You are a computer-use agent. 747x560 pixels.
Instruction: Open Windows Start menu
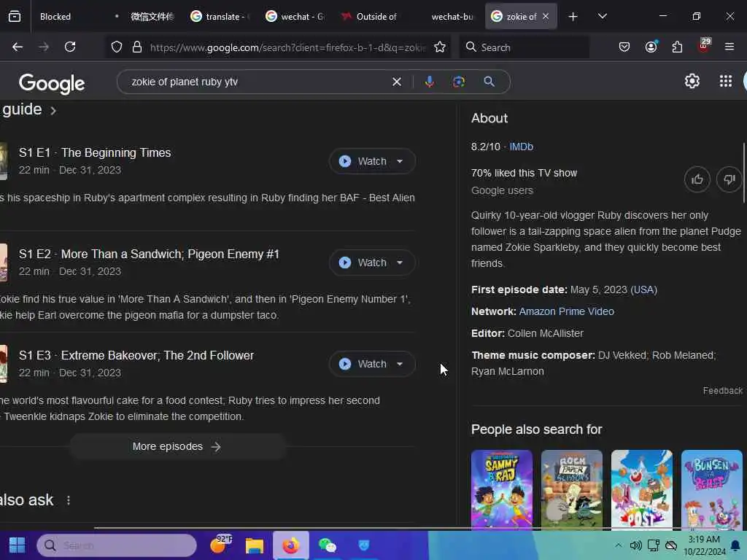(x=18, y=545)
